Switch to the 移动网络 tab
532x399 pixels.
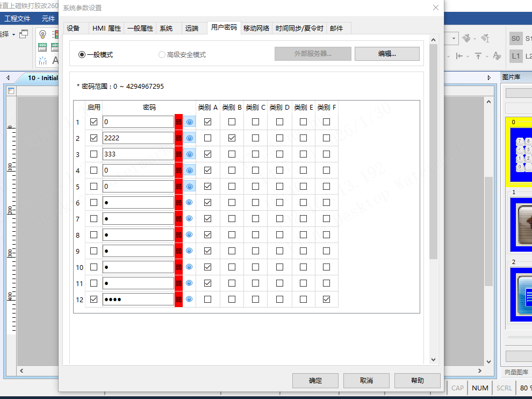tap(256, 28)
